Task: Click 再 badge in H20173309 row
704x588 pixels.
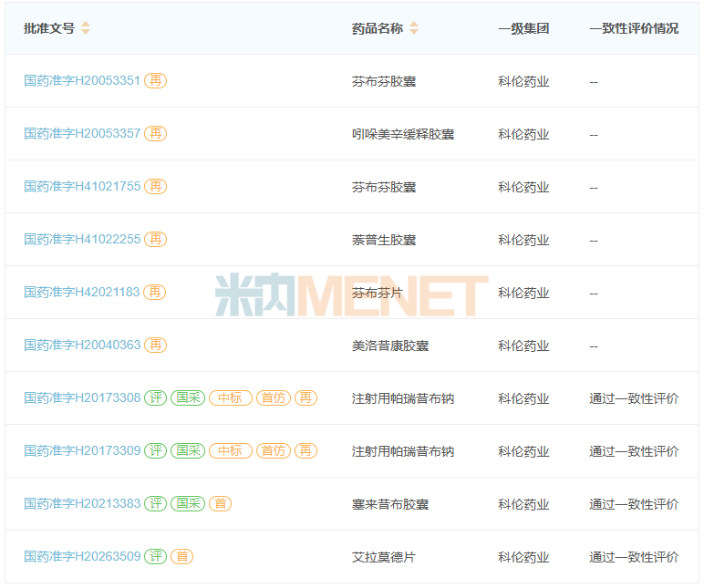Action: click(x=305, y=450)
